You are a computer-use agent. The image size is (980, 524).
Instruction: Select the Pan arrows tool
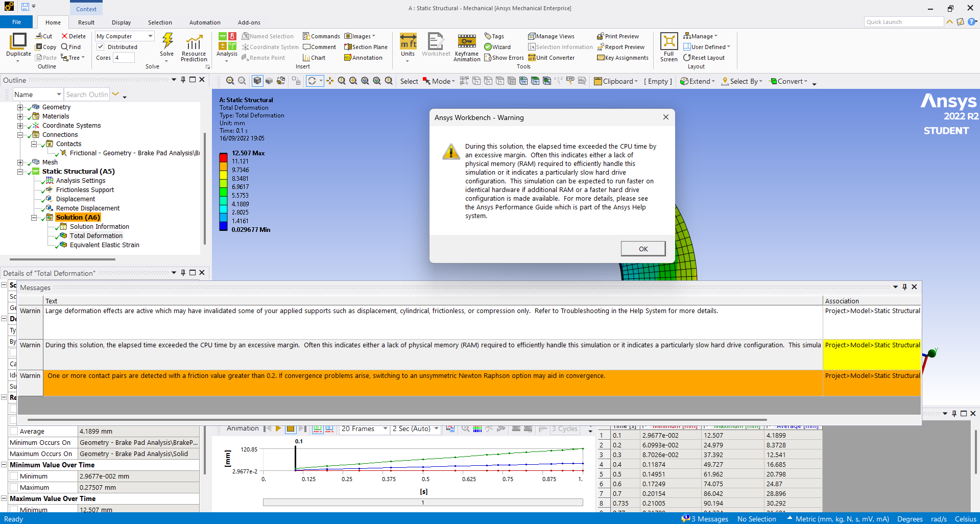pyautogui.click(x=330, y=81)
